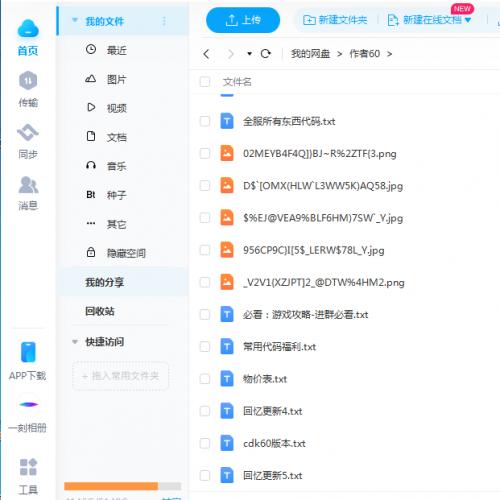The width and height of the screenshot is (500, 500).
Task: Open the 传输 transfer icon in sidebar
Action: (x=28, y=81)
